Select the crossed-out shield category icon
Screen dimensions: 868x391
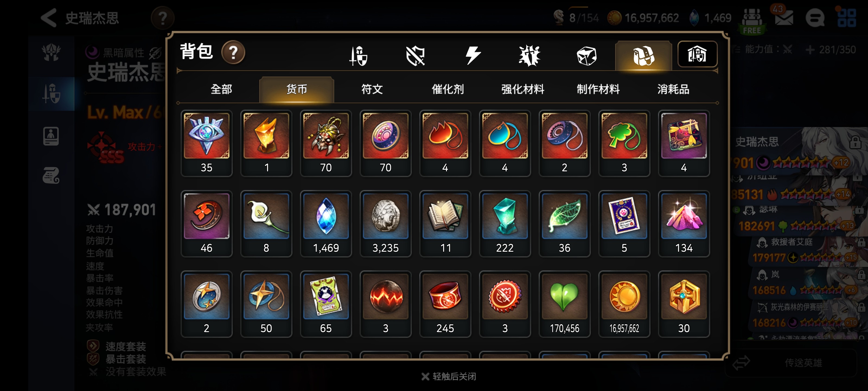(416, 56)
